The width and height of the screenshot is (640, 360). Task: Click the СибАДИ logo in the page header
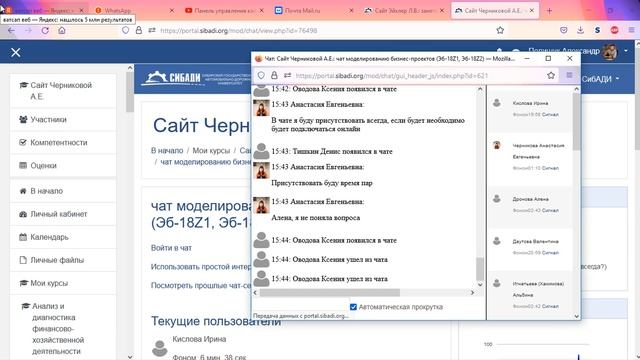tap(171, 78)
